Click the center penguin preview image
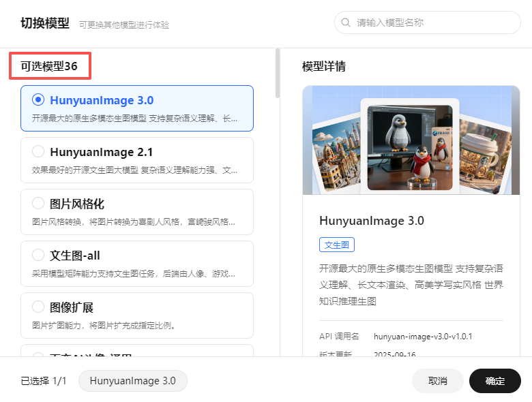 point(409,146)
